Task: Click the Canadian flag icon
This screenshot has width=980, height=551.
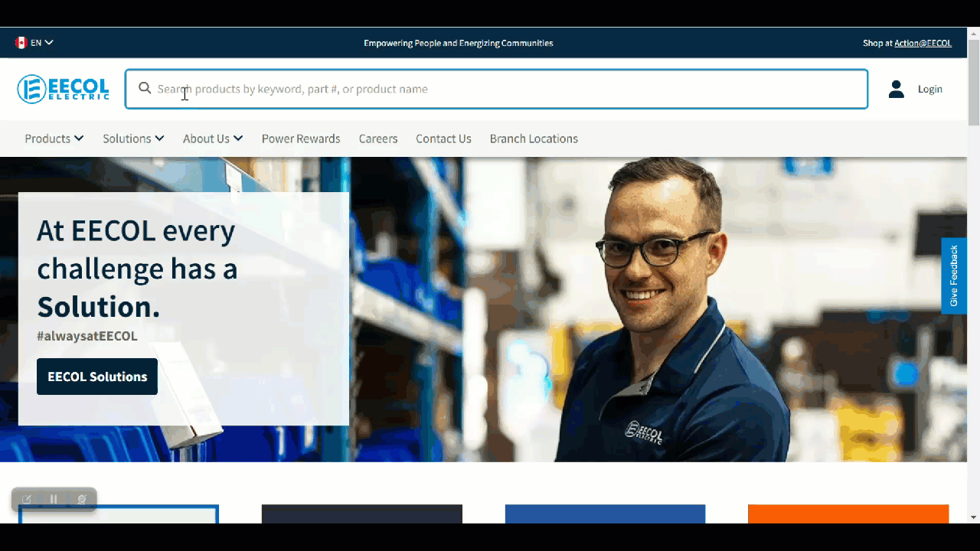Action: (x=21, y=43)
